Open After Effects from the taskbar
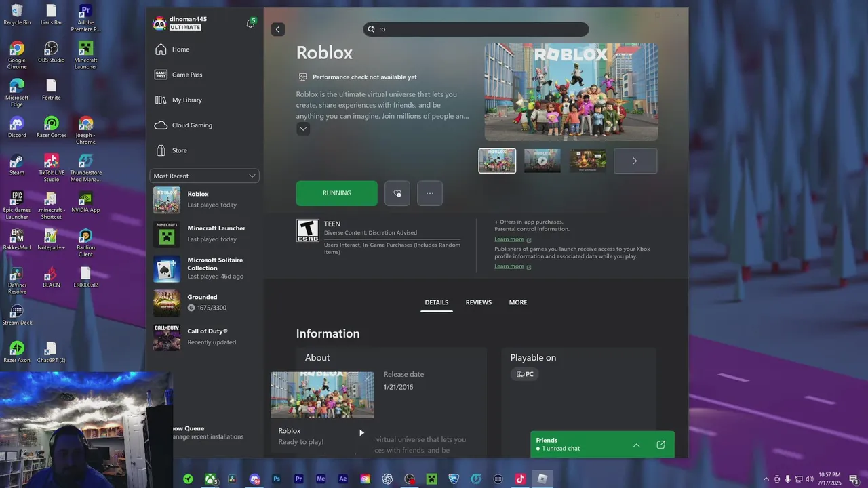Viewport: 868px width, 488px height. point(343,479)
